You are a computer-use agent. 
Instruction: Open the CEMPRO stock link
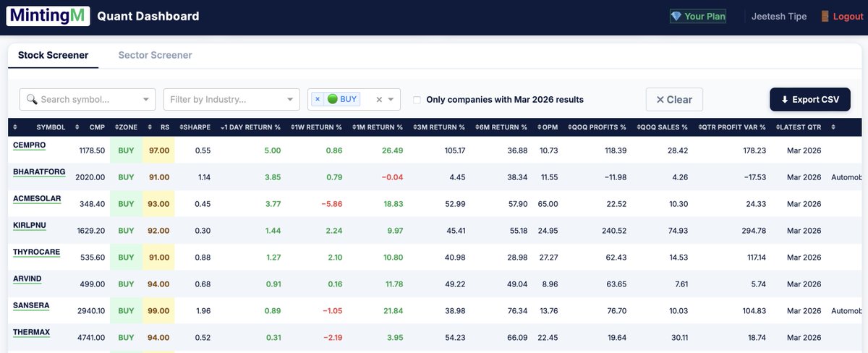[x=30, y=145]
